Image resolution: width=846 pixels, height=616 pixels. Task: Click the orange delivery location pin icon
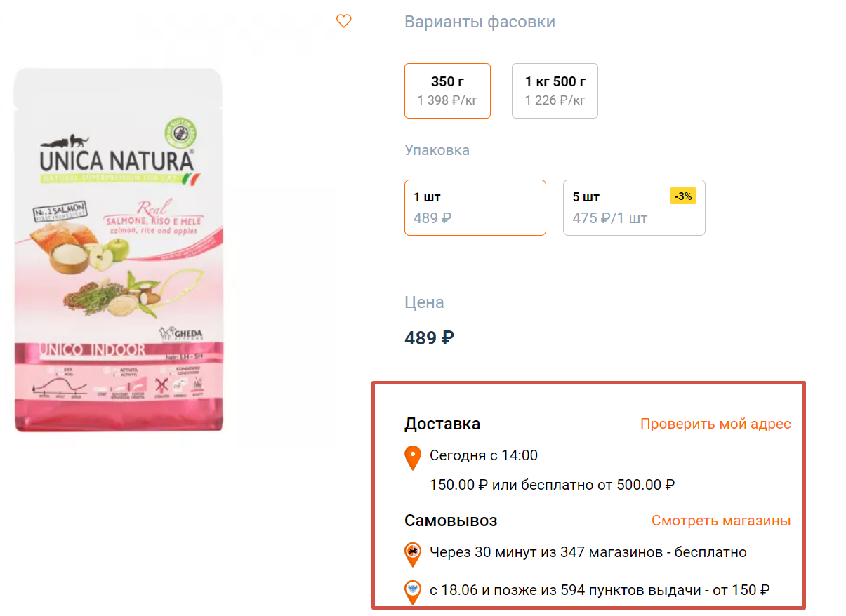pyautogui.click(x=412, y=457)
